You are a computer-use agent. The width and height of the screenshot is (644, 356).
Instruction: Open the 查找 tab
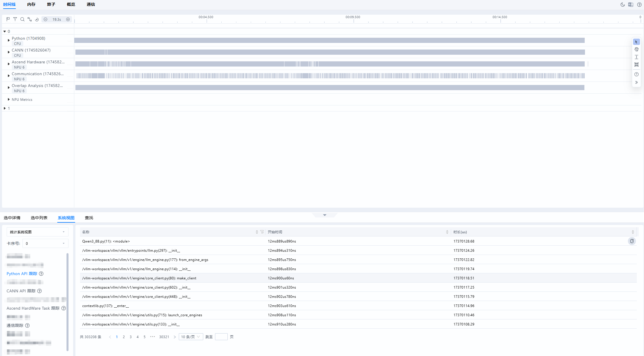tap(89, 218)
